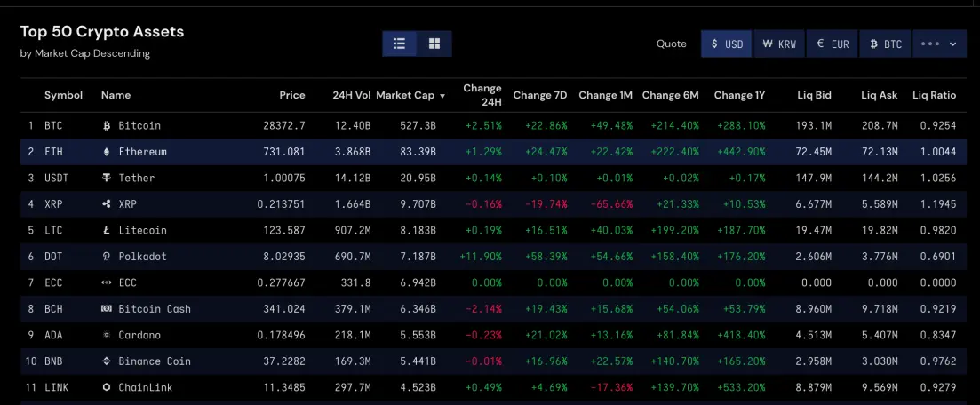Click Ethereum's 1Y change +442.90%
The width and height of the screenshot is (980, 405).
click(740, 152)
